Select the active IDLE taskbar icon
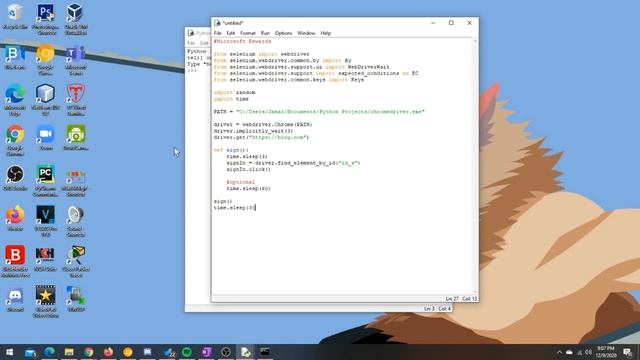 (x=245, y=351)
